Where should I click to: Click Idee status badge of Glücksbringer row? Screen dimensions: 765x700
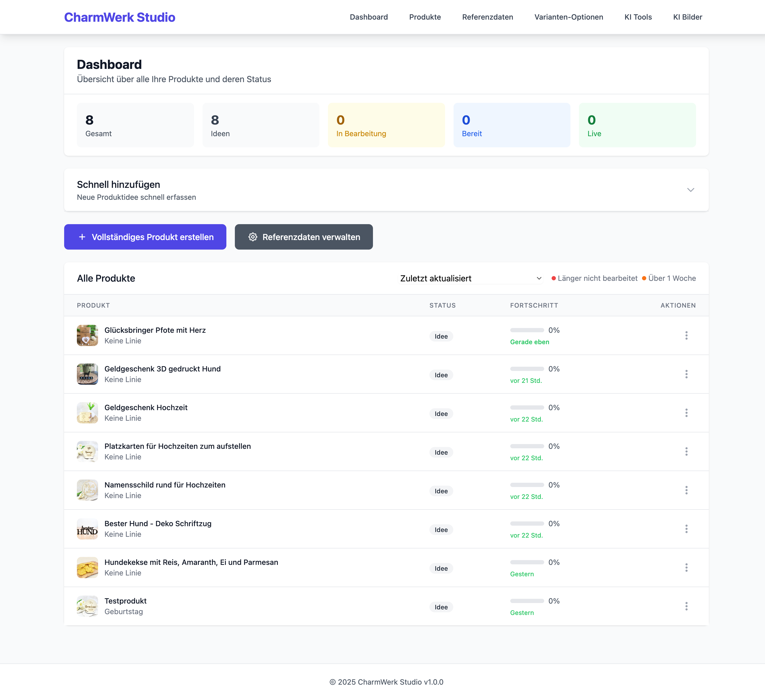click(441, 336)
